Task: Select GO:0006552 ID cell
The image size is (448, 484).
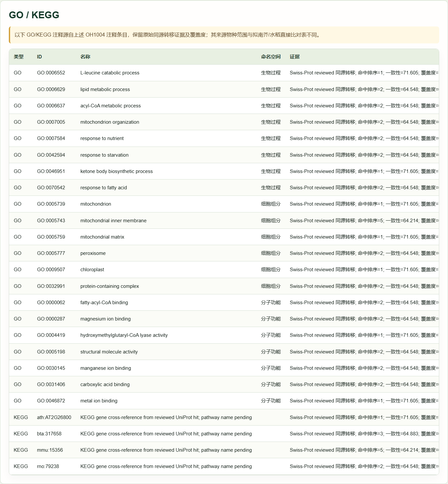Action: coord(51,73)
